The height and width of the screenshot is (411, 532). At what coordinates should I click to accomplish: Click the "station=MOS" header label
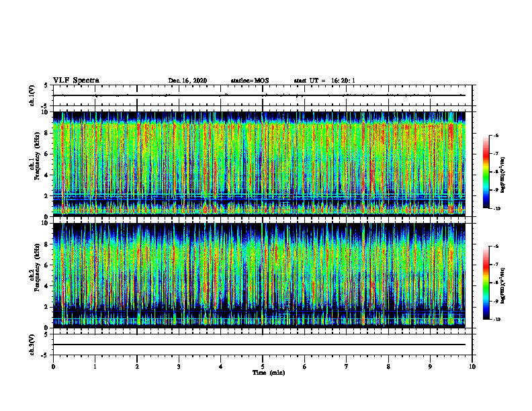[250, 81]
